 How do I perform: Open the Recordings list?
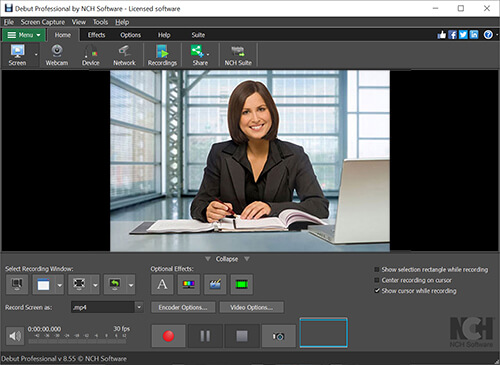[x=162, y=55]
